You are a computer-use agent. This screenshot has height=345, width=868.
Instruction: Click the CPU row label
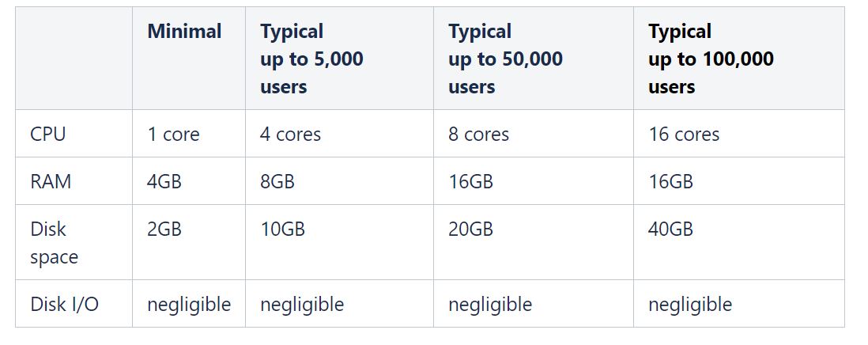click(48, 134)
